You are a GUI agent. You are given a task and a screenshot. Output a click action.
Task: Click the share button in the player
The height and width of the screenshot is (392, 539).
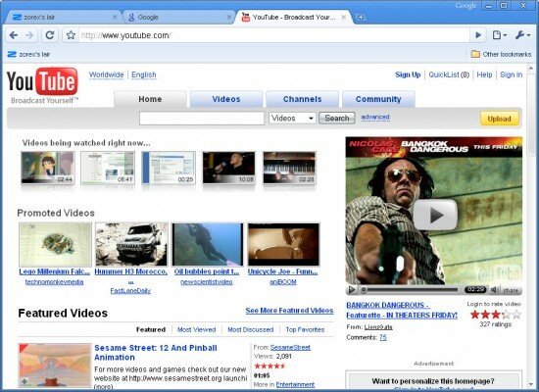(511, 290)
